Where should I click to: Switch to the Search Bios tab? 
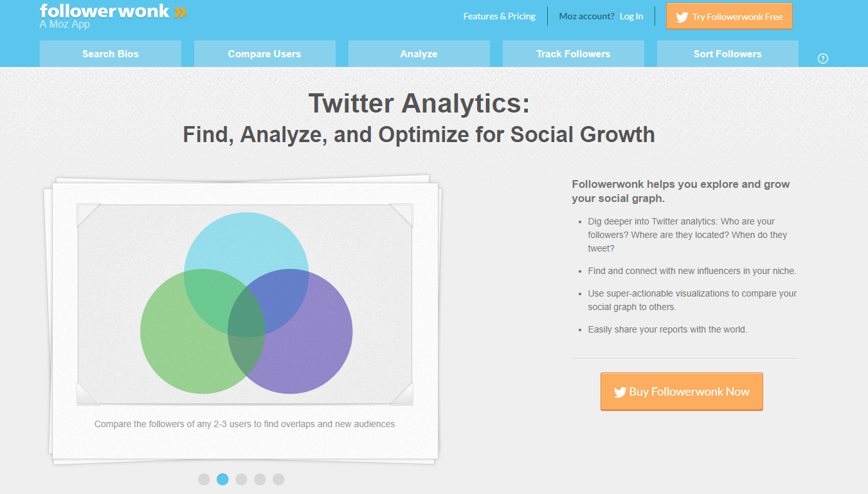110,53
